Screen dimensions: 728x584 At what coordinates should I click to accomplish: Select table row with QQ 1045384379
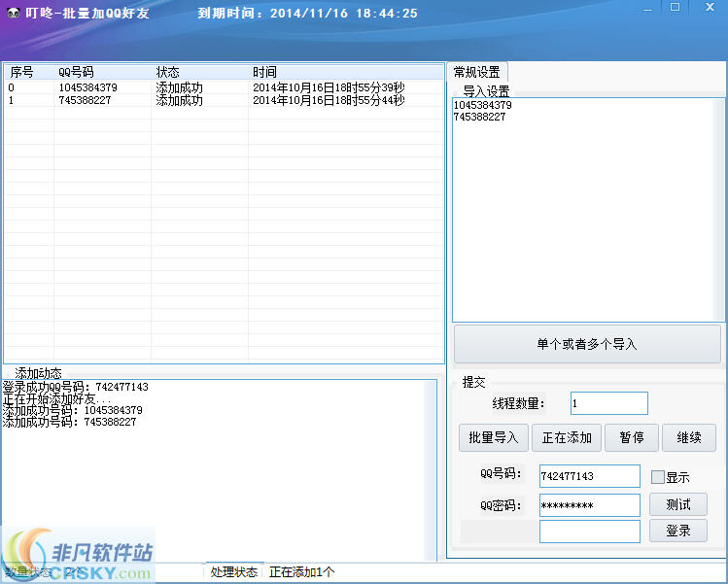click(x=224, y=87)
